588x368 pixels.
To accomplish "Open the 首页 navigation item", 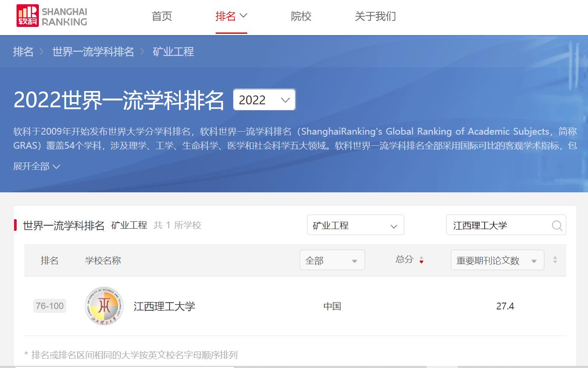I will point(162,16).
